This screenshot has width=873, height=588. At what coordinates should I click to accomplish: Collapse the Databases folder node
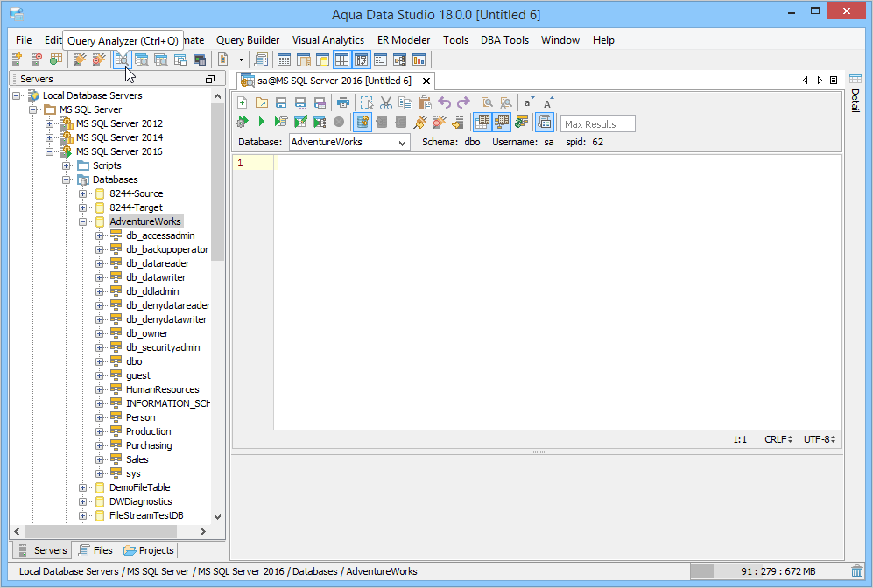click(x=66, y=179)
